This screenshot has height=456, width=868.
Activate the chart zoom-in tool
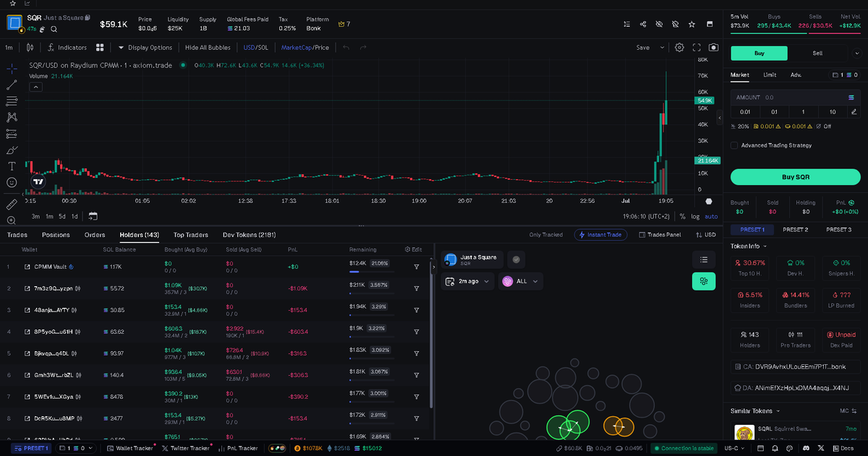(12, 220)
